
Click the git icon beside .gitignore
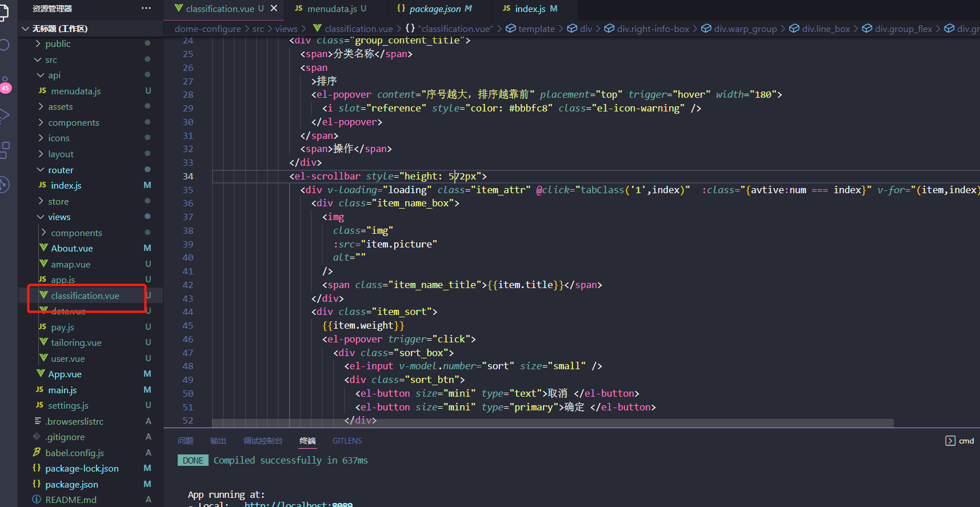pos(37,436)
